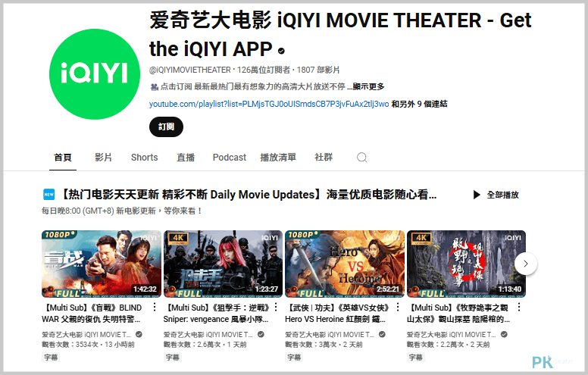Open more options for Sniper vengeance video
Viewport: 588px width, 375px height.
(276, 308)
